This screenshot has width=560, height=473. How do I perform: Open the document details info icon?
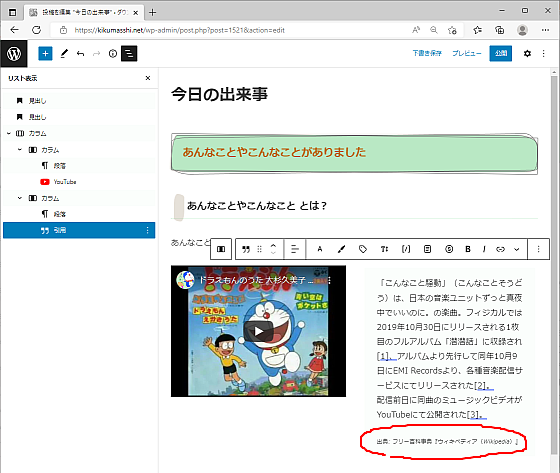point(113,54)
